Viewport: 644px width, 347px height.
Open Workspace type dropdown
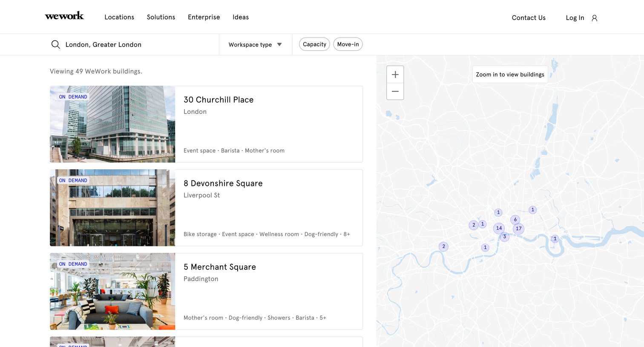pos(255,44)
